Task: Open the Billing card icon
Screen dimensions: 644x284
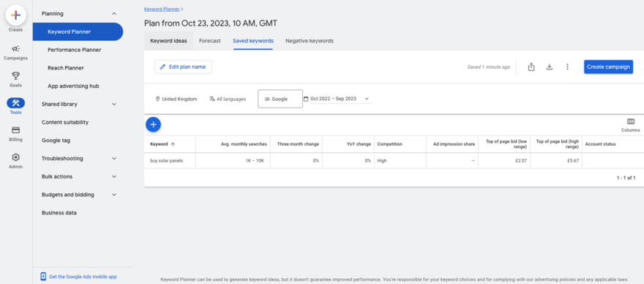Action: 15,130
